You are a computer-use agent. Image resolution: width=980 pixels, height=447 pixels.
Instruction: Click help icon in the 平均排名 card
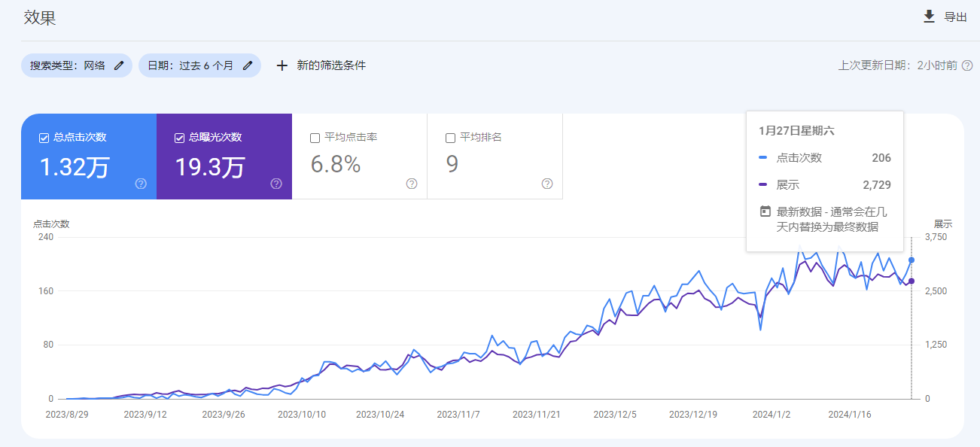547,184
